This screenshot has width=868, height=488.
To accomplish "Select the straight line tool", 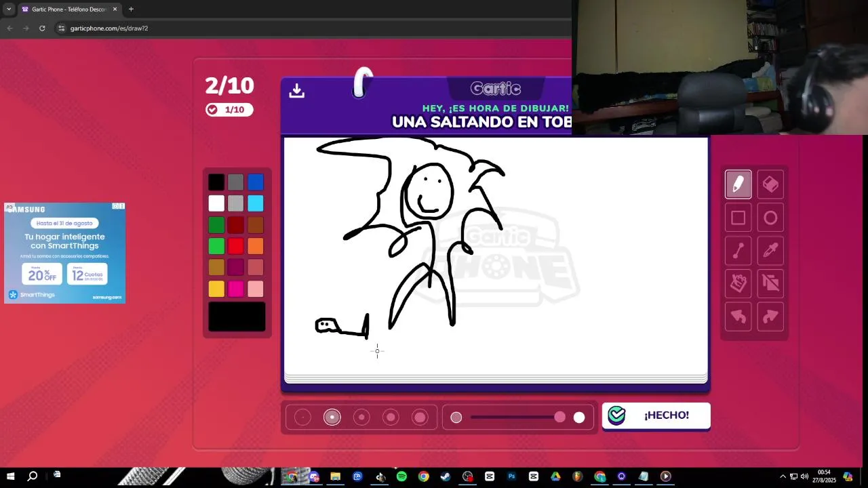I will 738,251.
